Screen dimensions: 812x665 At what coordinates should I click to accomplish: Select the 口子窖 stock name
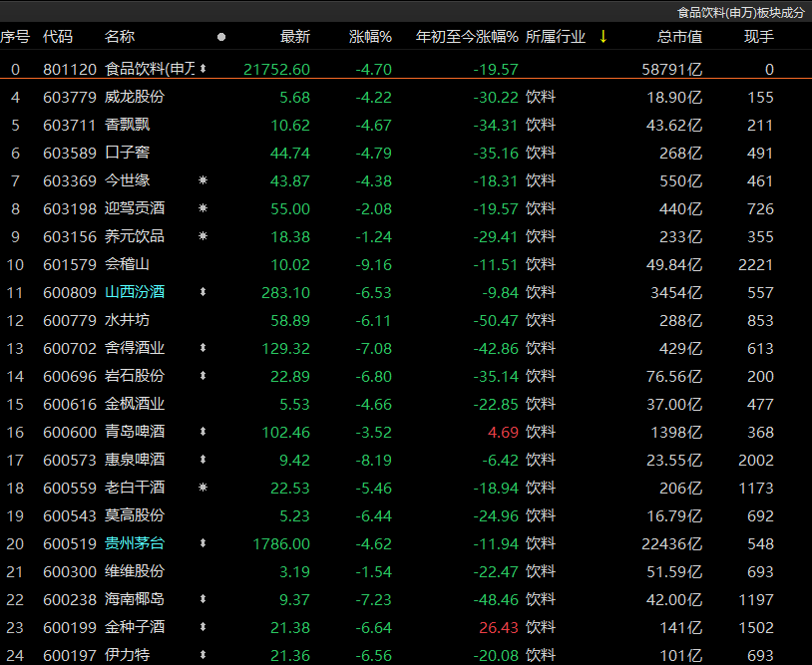point(128,153)
